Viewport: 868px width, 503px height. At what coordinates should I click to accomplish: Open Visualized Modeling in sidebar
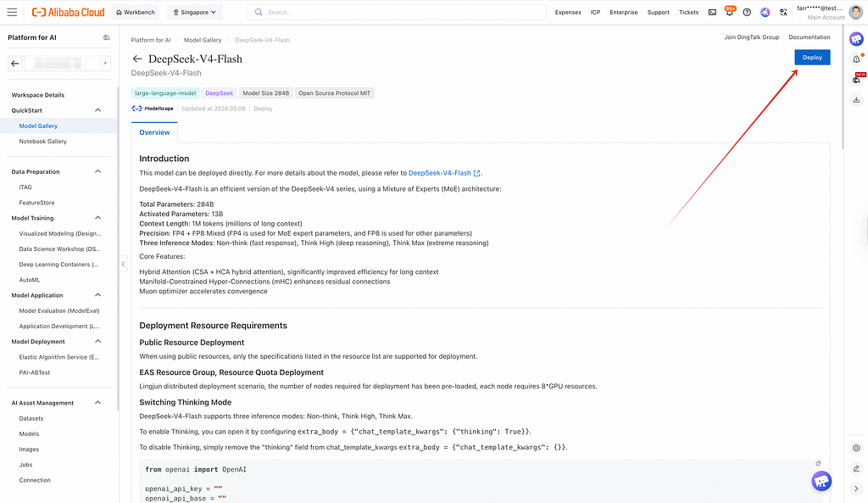[x=60, y=234]
